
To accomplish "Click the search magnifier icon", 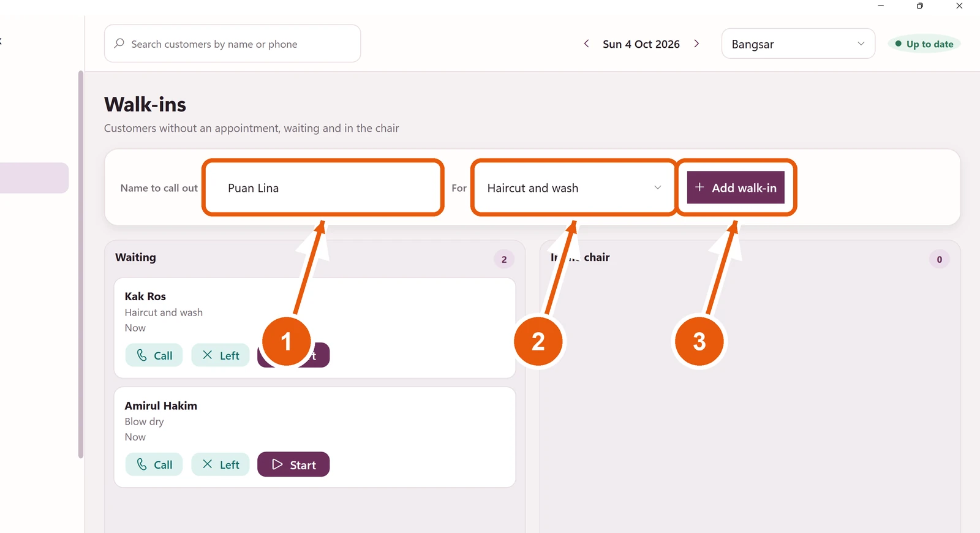I will click(119, 43).
